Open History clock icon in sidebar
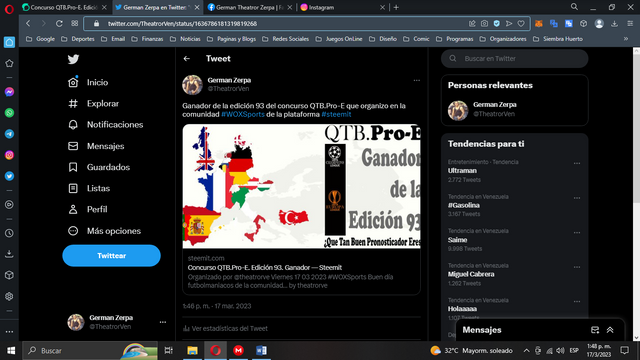This screenshot has height=360, width=640. pos(9,233)
